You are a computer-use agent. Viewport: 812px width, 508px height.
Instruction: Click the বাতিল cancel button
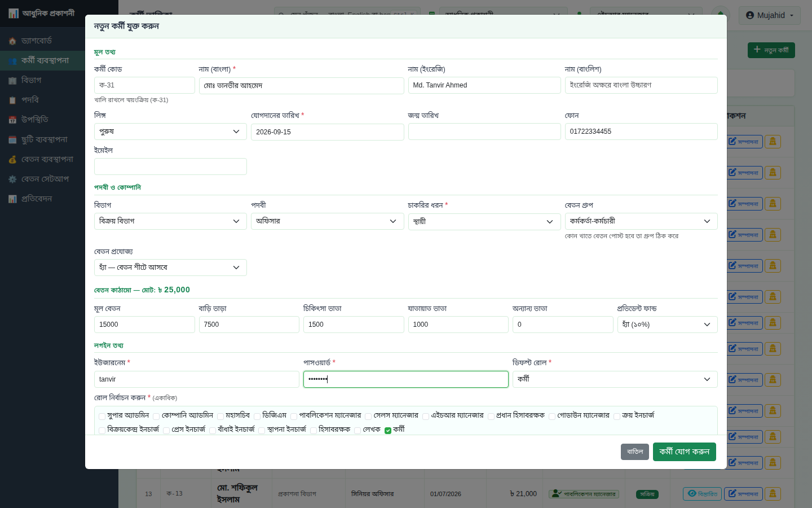click(x=635, y=452)
